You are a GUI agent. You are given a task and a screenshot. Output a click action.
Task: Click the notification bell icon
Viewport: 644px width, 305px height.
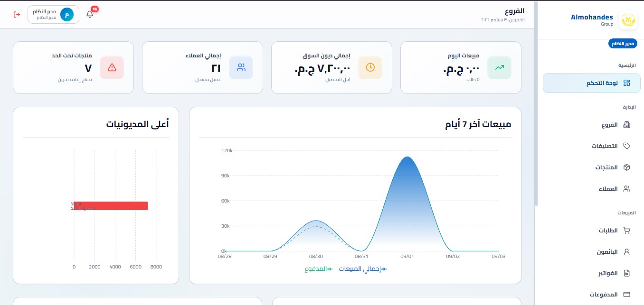coord(90,14)
